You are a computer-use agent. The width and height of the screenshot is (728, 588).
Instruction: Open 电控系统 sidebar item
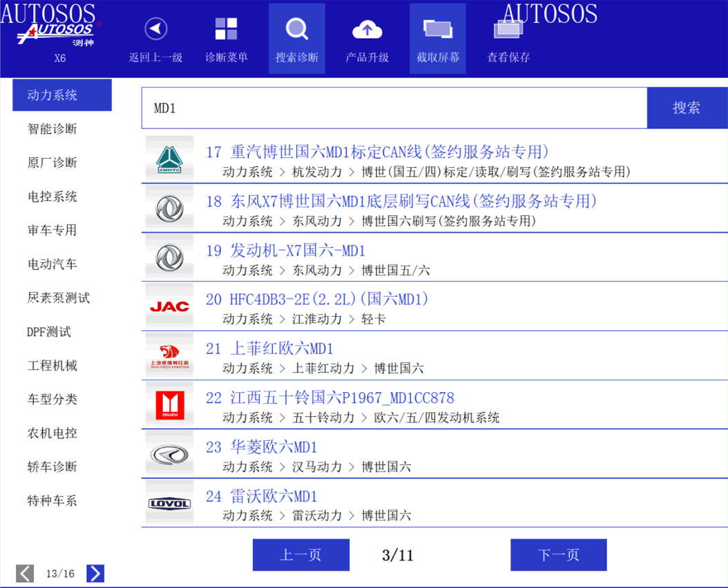[x=52, y=197]
